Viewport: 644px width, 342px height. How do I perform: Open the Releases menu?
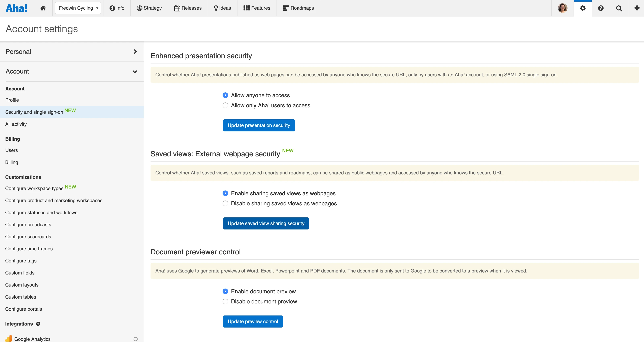(x=188, y=8)
